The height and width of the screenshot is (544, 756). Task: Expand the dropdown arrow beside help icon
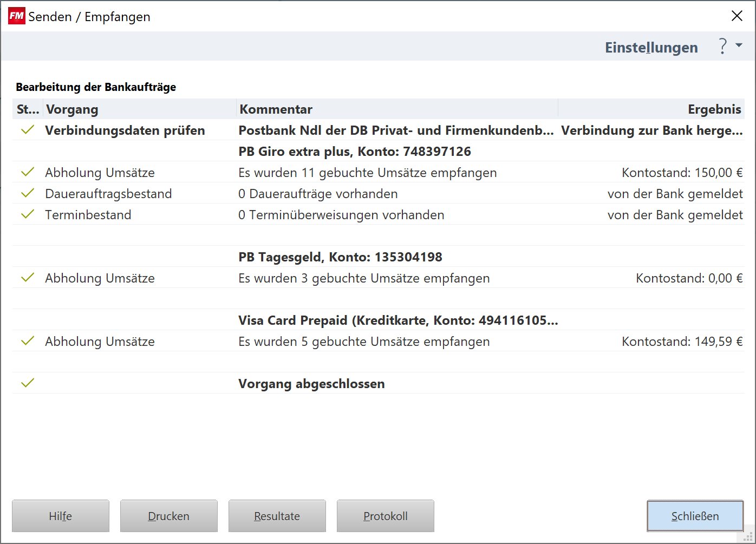click(x=739, y=45)
